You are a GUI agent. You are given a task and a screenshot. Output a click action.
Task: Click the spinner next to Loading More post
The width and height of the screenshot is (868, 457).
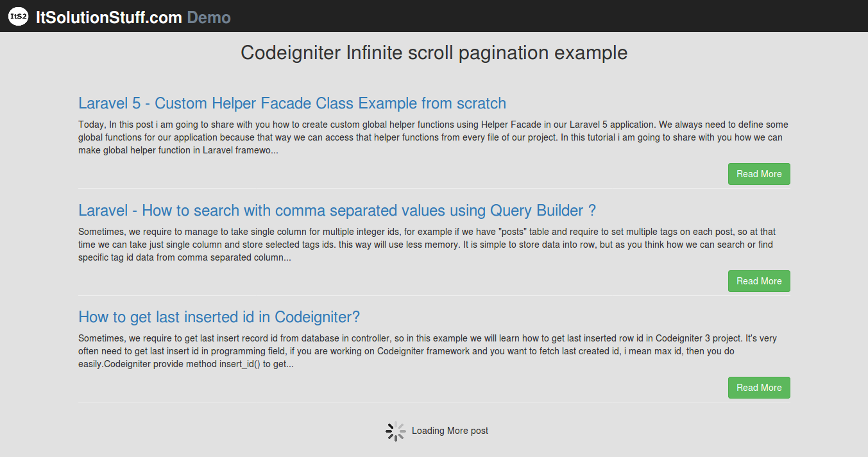pos(396,431)
